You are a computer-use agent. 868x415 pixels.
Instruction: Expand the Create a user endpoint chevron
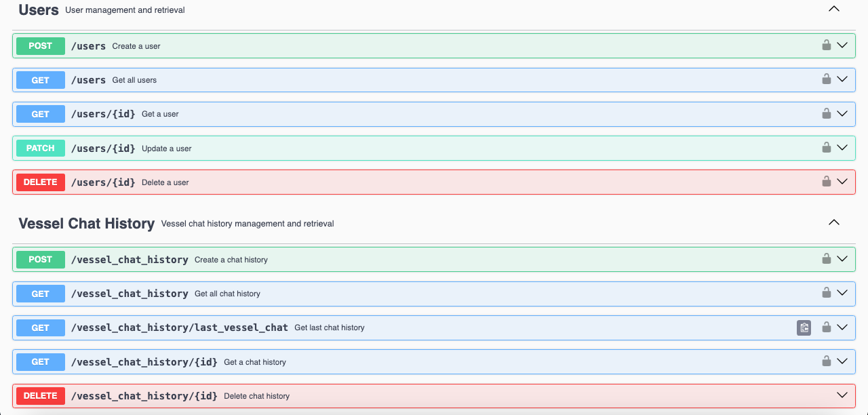coord(842,45)
